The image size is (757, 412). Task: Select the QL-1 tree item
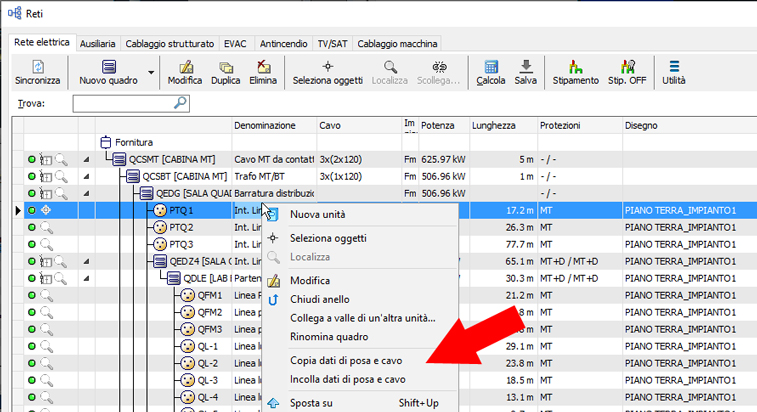[200, 346]
